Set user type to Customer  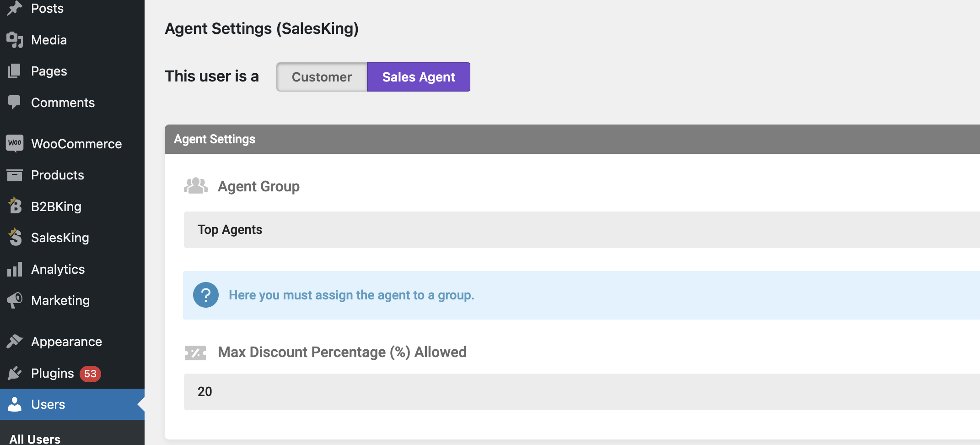pyautogui.click(x=322, y=77)
